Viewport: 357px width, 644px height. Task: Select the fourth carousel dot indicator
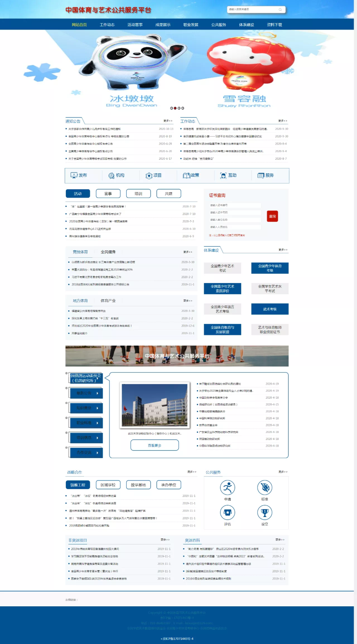click(x=182, y=108)
